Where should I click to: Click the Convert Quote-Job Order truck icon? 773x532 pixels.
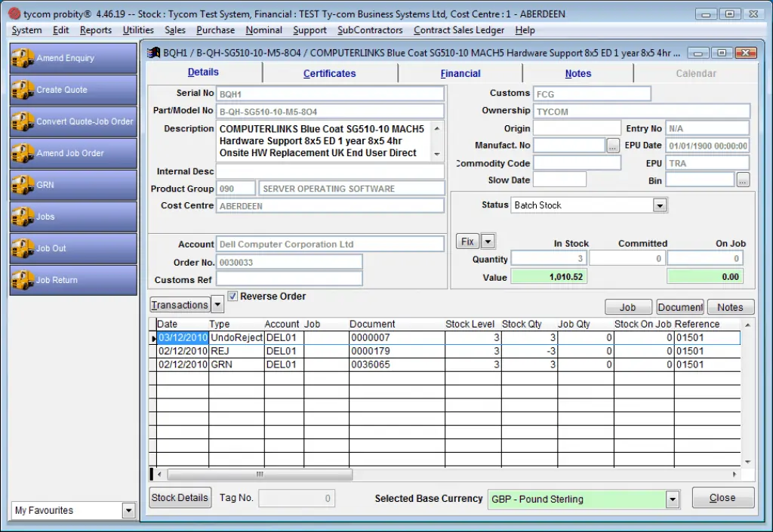[x=23, y=121]
